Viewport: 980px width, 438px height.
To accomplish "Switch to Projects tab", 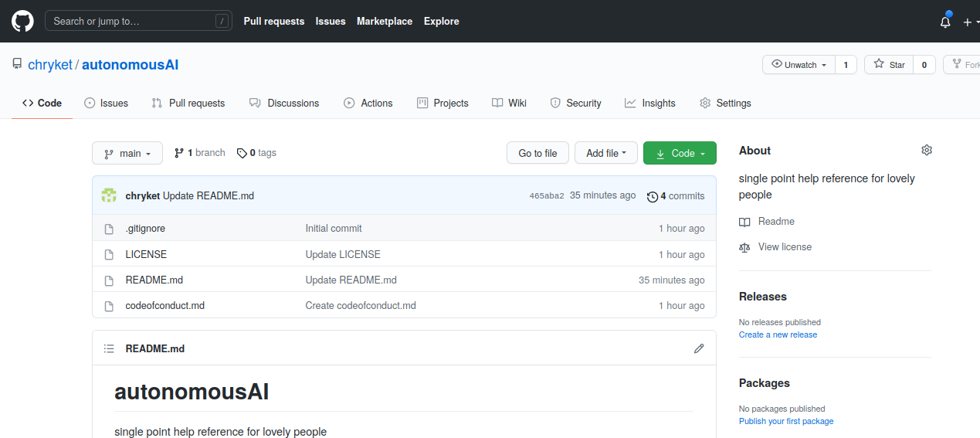I will 443,103.
